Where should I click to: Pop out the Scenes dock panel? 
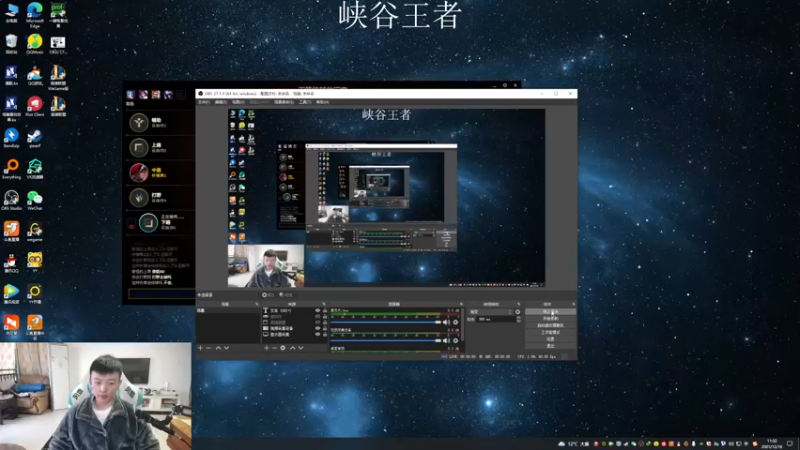257,304
